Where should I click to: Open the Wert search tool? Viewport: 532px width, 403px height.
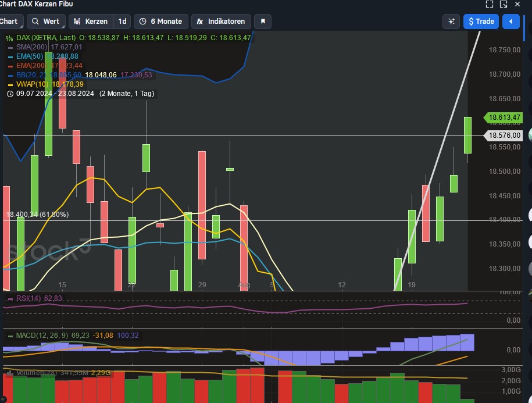(x=46, y=21)
